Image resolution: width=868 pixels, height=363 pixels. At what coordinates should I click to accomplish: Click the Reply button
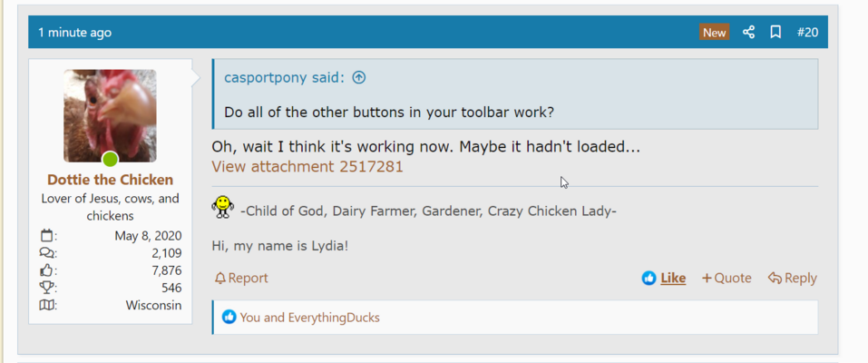pos(792,279)
